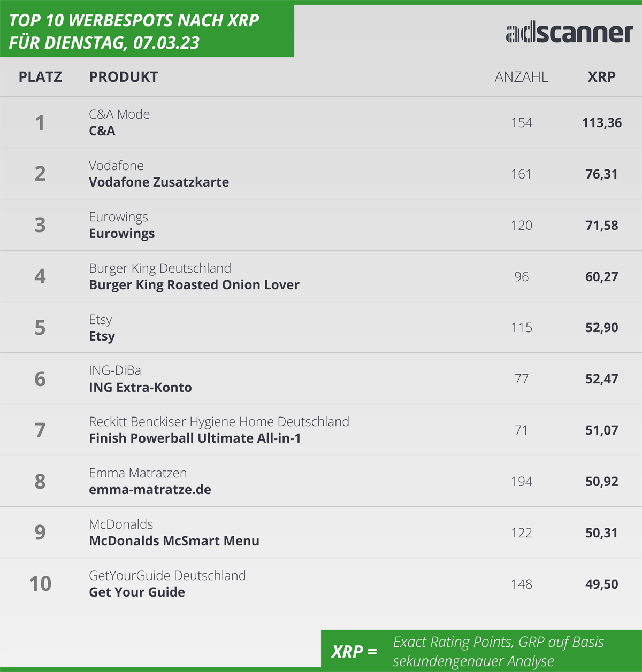
Task: Click the XRP value 113,36
Action: [x=602, y=123]
